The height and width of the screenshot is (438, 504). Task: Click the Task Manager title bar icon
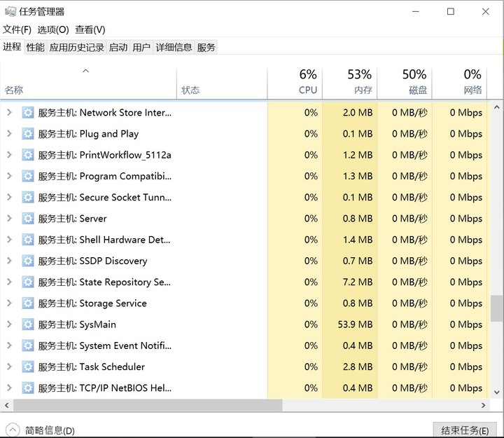(10, 12)
